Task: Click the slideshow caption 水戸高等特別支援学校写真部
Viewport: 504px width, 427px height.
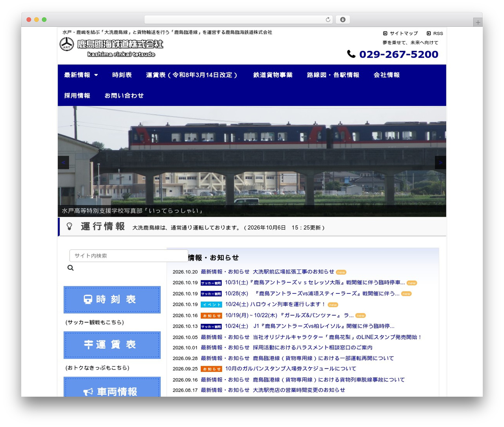Action: pyautogui.click(x=132, y=211)
